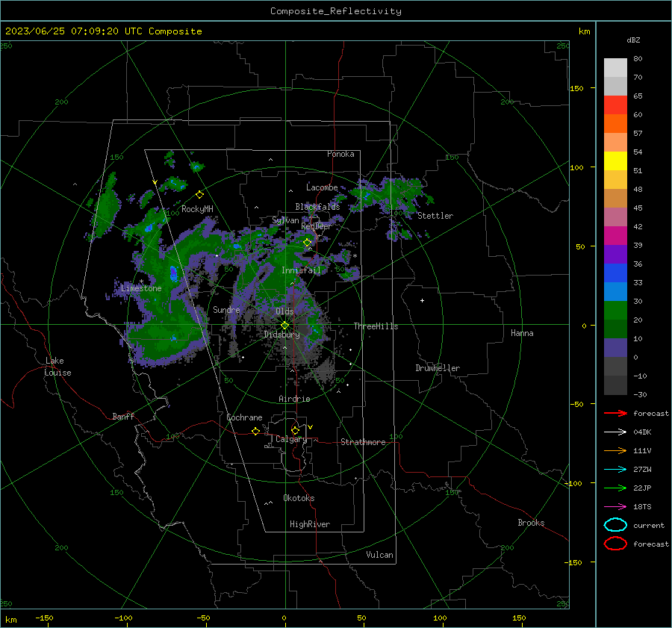Screen dimensions: 672x628
Task: Select the orange 60-57 dBZ swatch
Action: [615, 124]
